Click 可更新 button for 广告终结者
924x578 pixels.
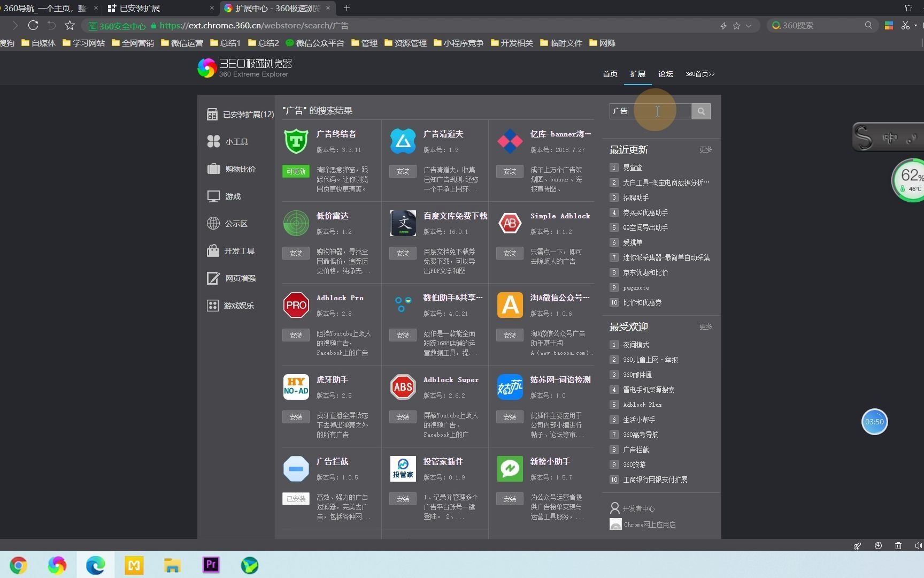pyautogui.click(x=296, y=171)
